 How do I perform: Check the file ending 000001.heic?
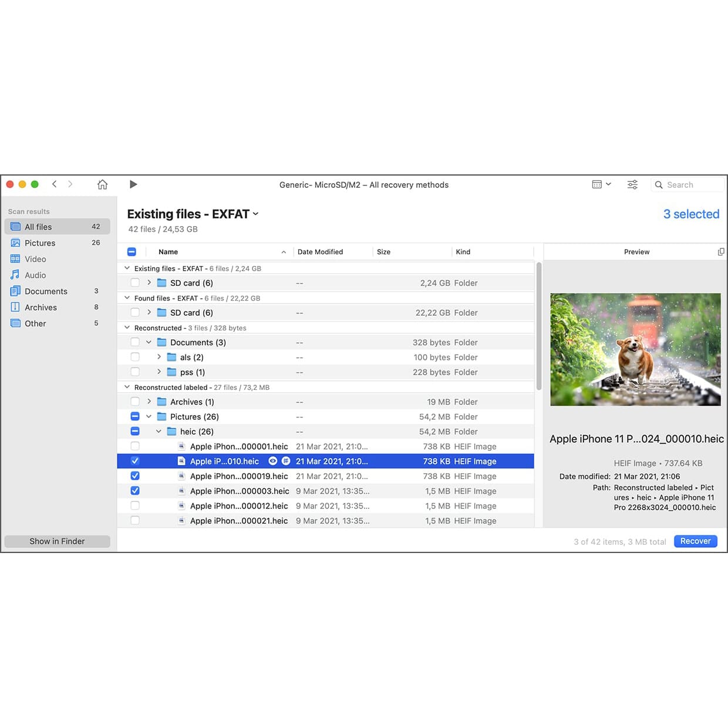click(x=135, y=446)
